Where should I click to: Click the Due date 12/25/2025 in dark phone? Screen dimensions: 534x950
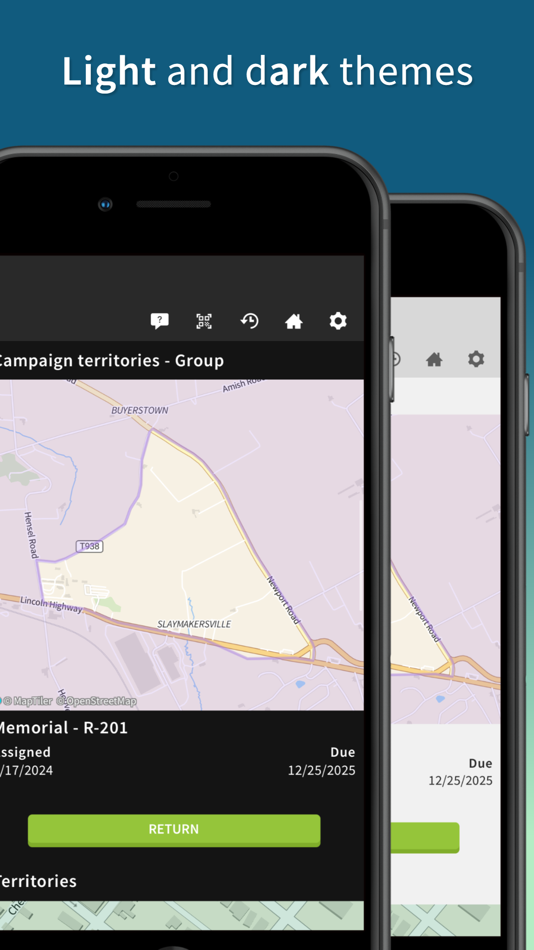(x=321, y=771)
